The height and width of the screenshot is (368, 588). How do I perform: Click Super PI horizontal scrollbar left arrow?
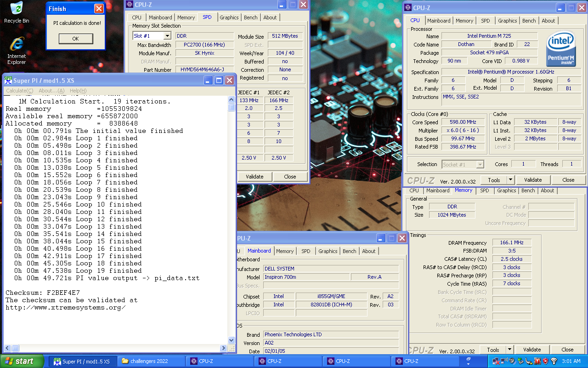pos(7,347)
